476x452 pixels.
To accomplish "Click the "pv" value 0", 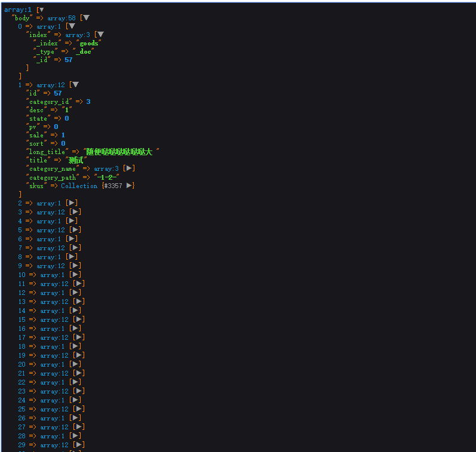I will coord(56,127).
